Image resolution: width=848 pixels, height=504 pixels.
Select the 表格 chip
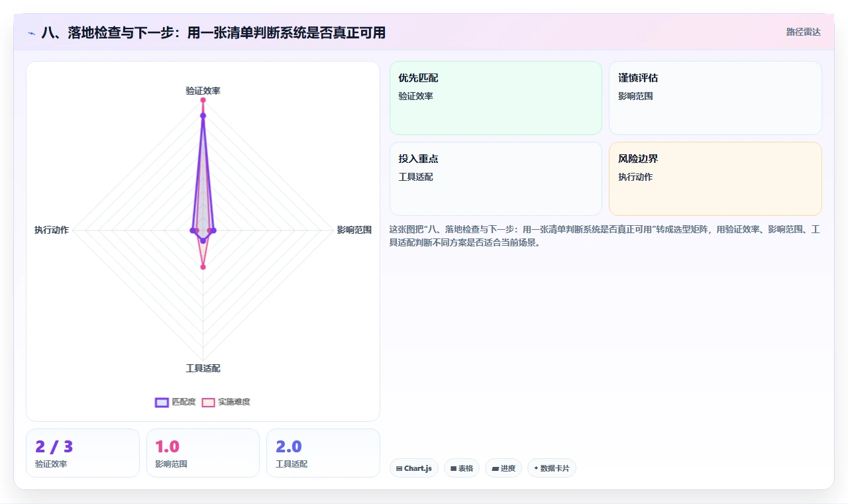coord(462,468)
